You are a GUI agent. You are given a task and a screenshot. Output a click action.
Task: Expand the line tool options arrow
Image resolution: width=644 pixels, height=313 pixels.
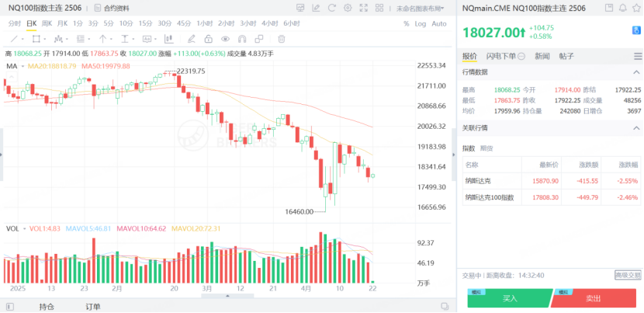23,40
